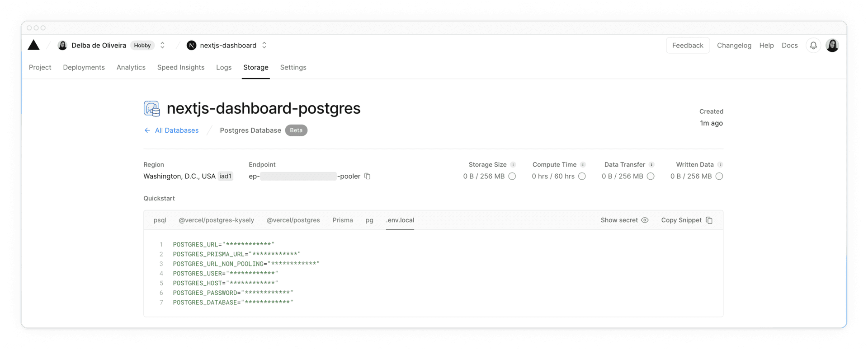Show Written Data info icon

(720, 165)
